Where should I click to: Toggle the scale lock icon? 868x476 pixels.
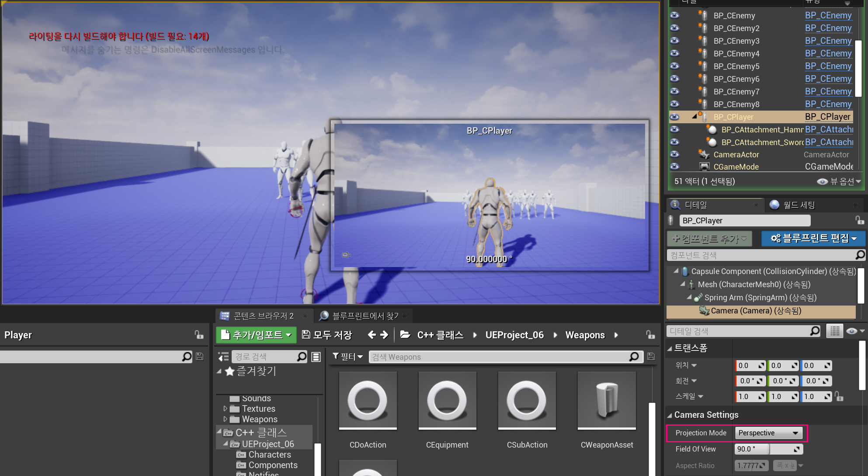(x=839, y=396)
